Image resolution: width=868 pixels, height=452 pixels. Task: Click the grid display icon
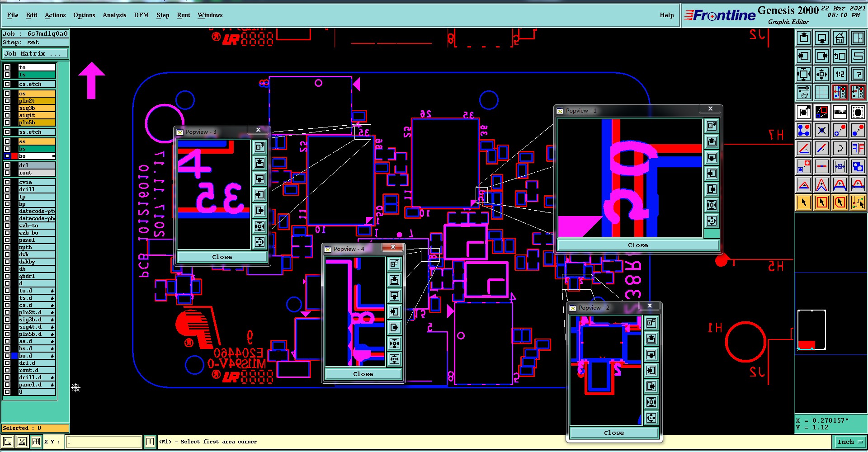coord(821,92)
